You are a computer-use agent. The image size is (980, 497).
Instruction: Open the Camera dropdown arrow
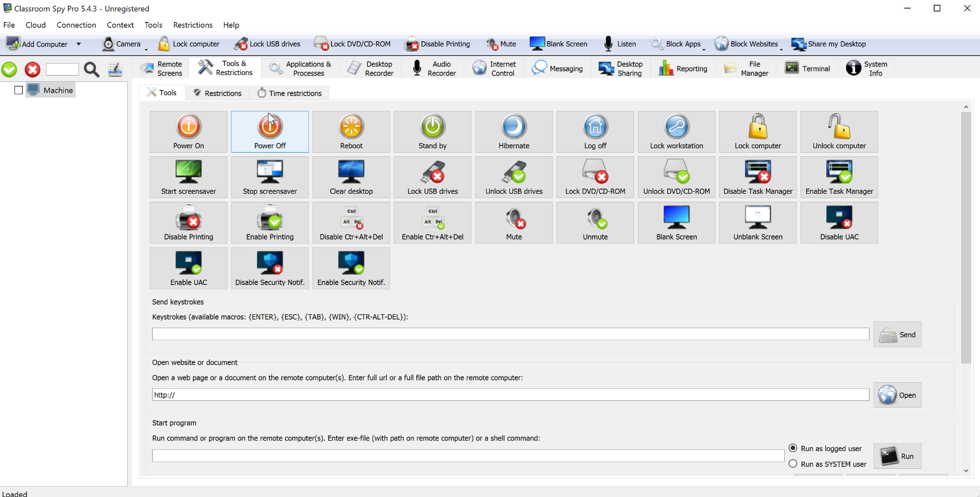click(146, 49)
